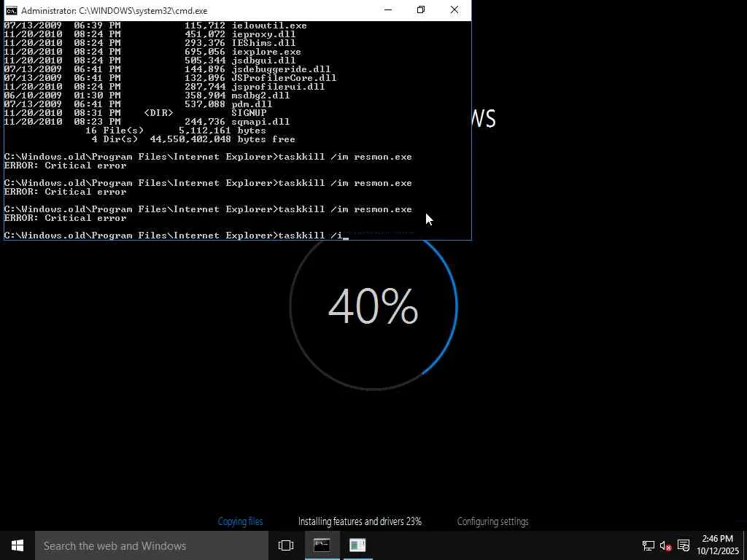The image size is (747, 560).
Task: Click the jsprofilerui.dll listing line
Action: [164, 87]
